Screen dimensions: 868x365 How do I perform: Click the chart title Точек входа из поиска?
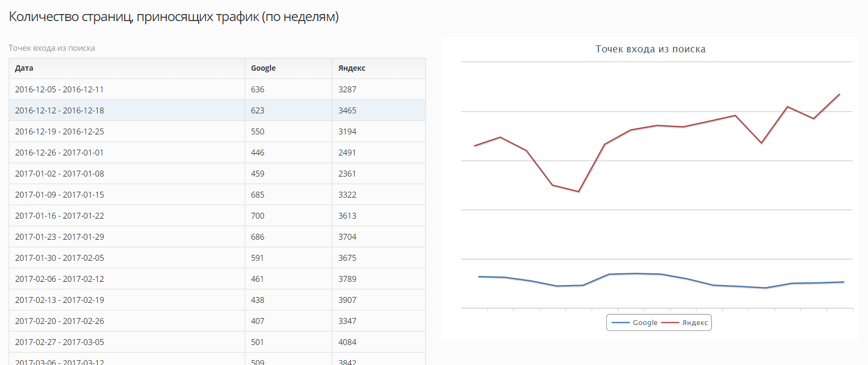[650, 49]
